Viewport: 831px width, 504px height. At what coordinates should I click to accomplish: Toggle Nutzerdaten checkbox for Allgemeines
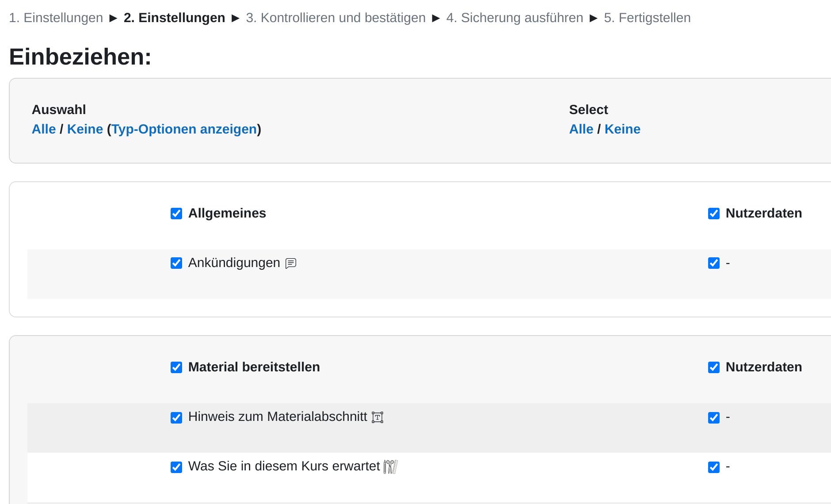click(x=714, y=214)
